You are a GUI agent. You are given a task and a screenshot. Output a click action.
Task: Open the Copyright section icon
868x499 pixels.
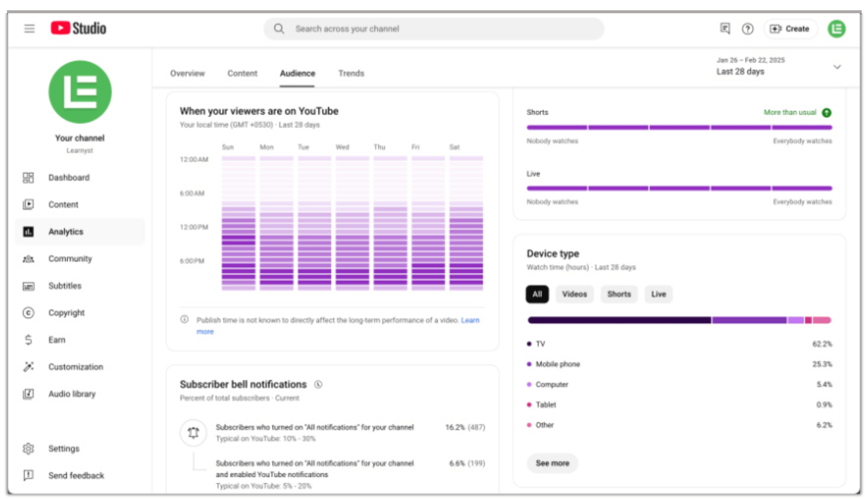[x=29, y=313]
